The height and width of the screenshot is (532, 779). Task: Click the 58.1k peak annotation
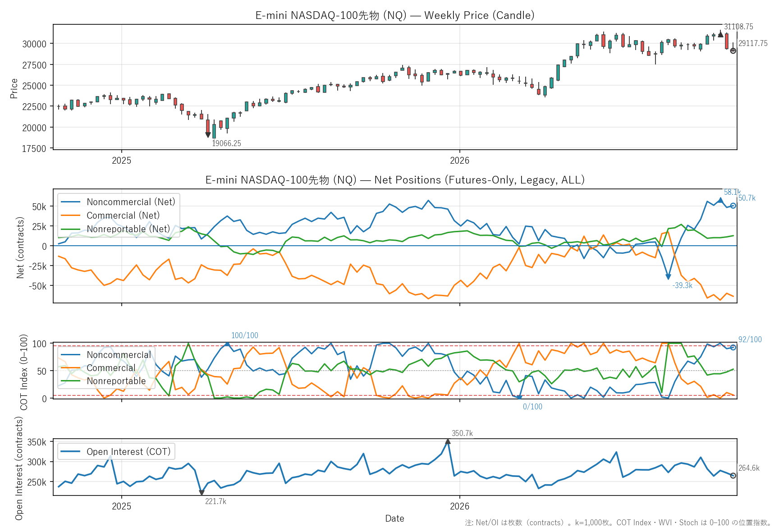(x=732, y=192)
